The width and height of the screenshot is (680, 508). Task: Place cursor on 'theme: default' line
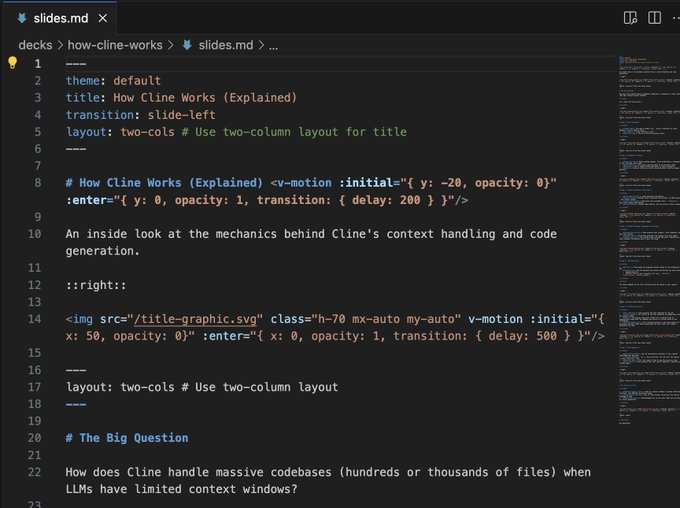(113, 81)
